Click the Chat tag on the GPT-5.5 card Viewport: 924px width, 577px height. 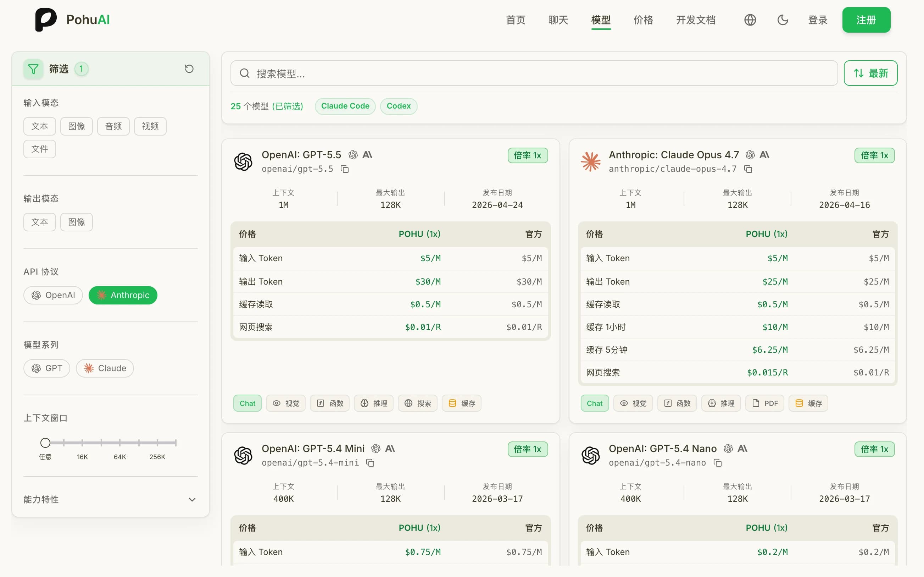coord(247,403)
